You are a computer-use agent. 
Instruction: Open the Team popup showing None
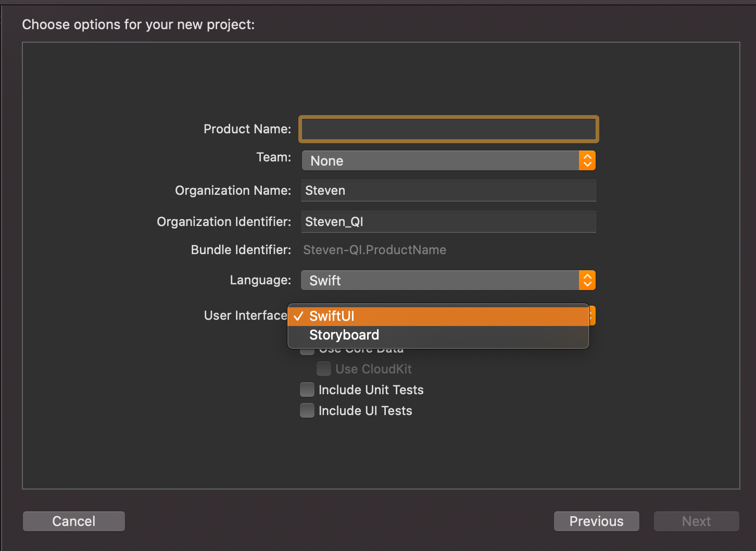[x=440, y=160]
